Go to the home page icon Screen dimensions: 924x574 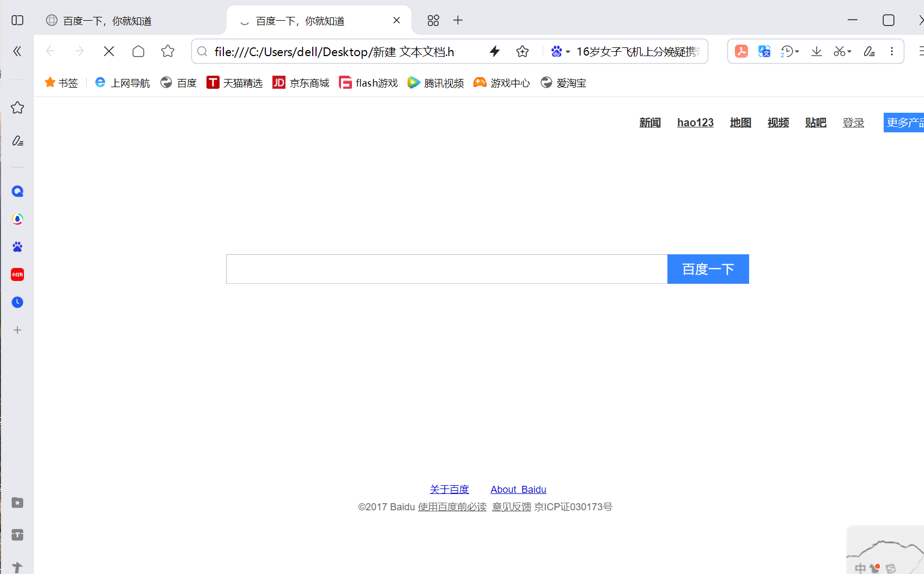[138, 51]
